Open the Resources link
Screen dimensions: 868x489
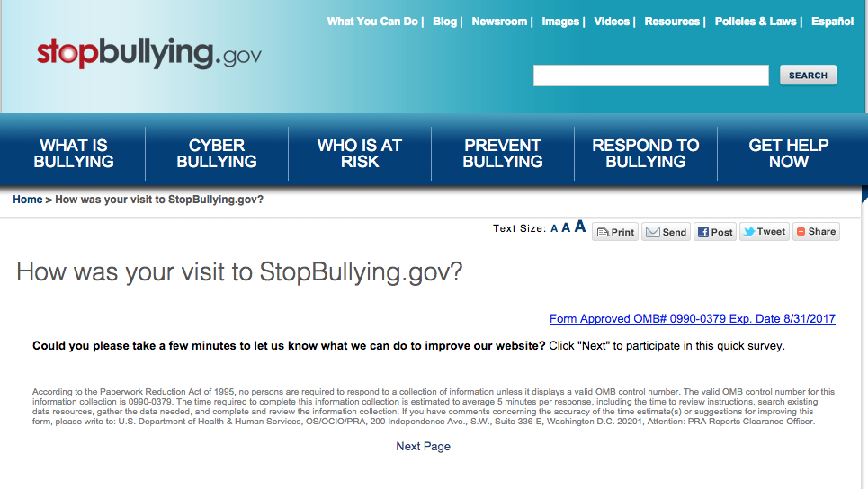672,22
